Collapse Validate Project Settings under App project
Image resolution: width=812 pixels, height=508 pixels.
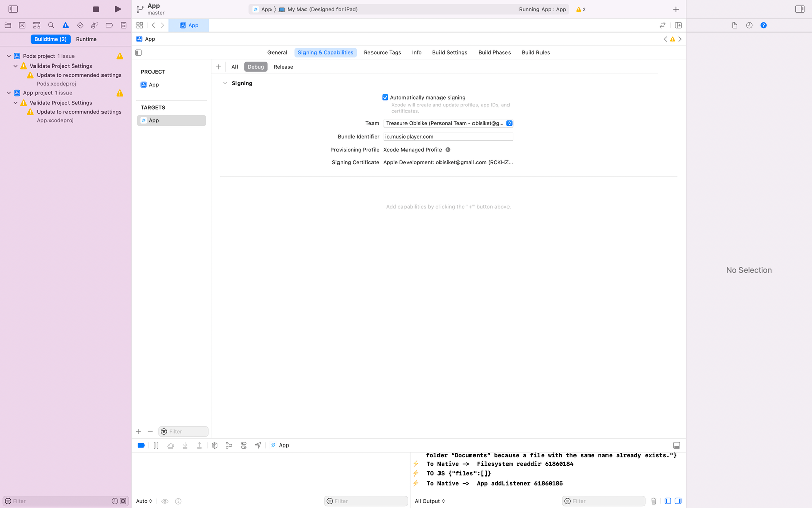(x=15, y=103)
